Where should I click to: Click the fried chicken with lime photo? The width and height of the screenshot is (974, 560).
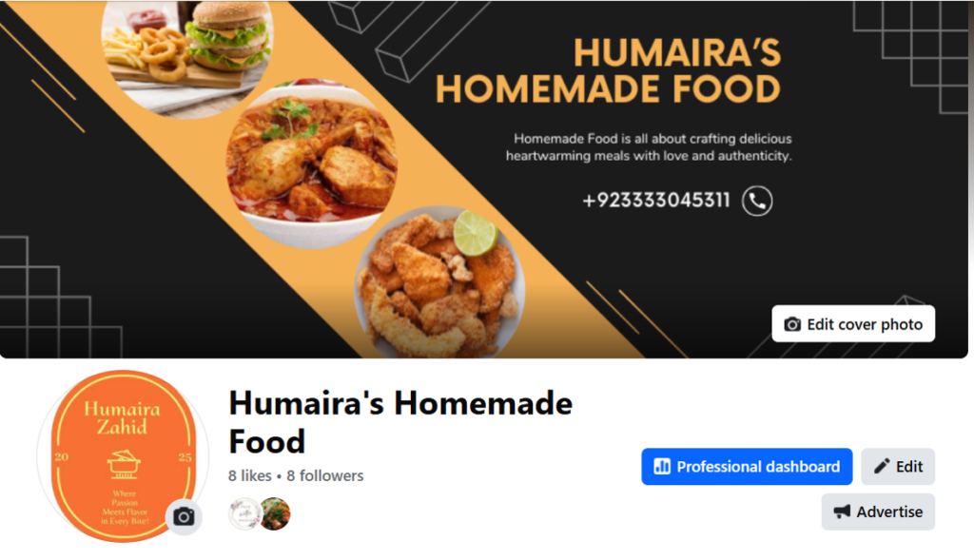click(439, 282)
